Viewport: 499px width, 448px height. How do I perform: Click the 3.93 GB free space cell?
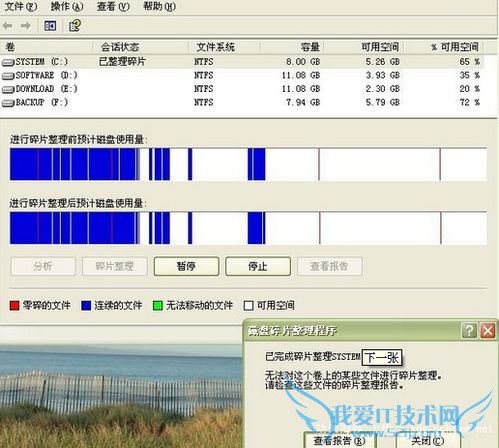click(382, 75)
